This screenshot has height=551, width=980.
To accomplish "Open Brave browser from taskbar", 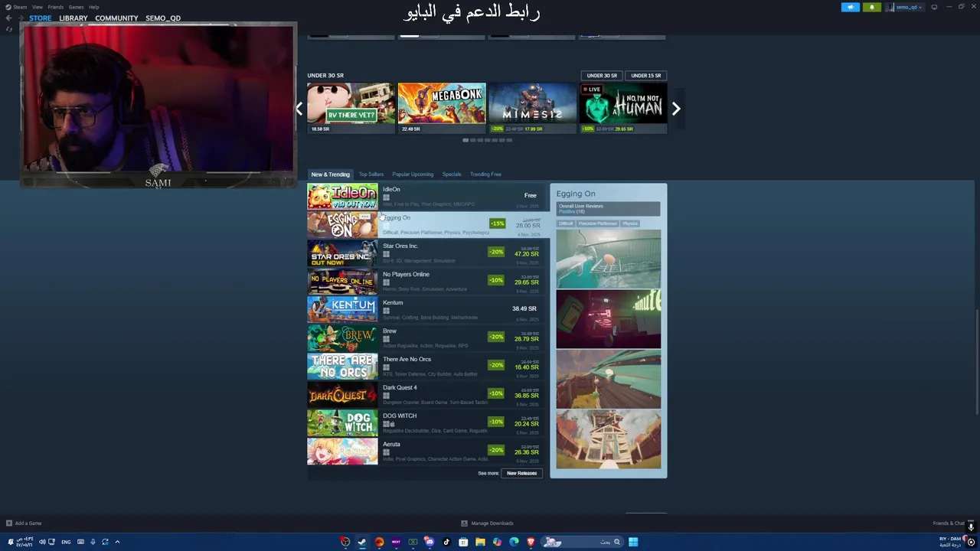I will 531,542.
